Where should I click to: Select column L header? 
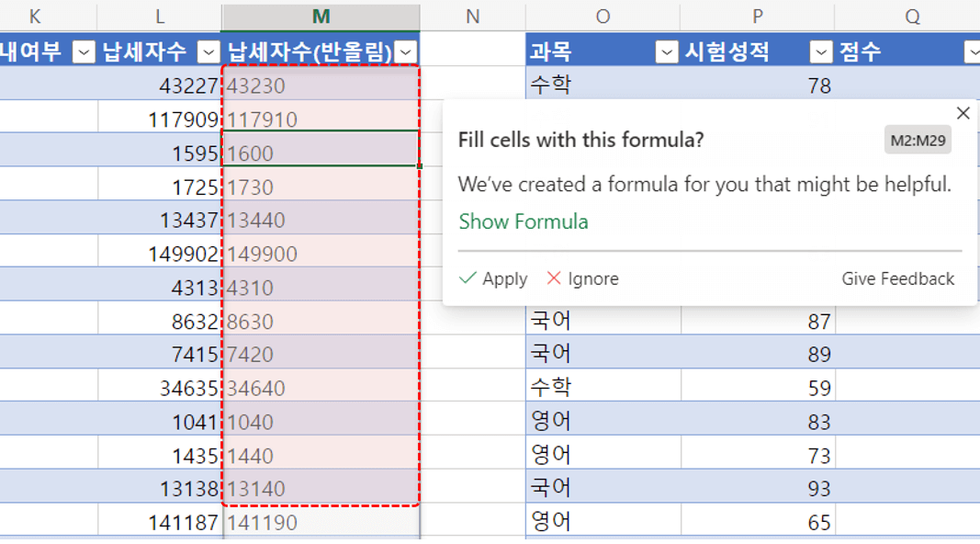(x=160, y=17)
